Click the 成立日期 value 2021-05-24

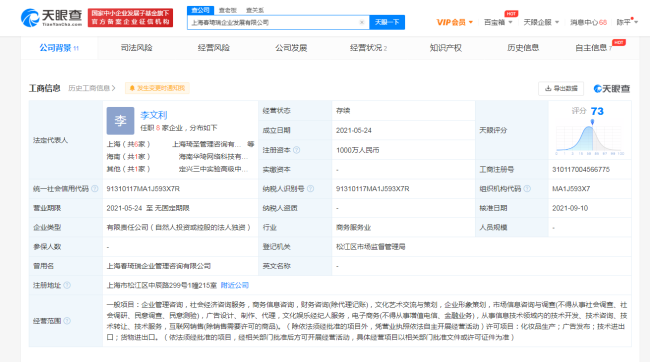(354, 130)
